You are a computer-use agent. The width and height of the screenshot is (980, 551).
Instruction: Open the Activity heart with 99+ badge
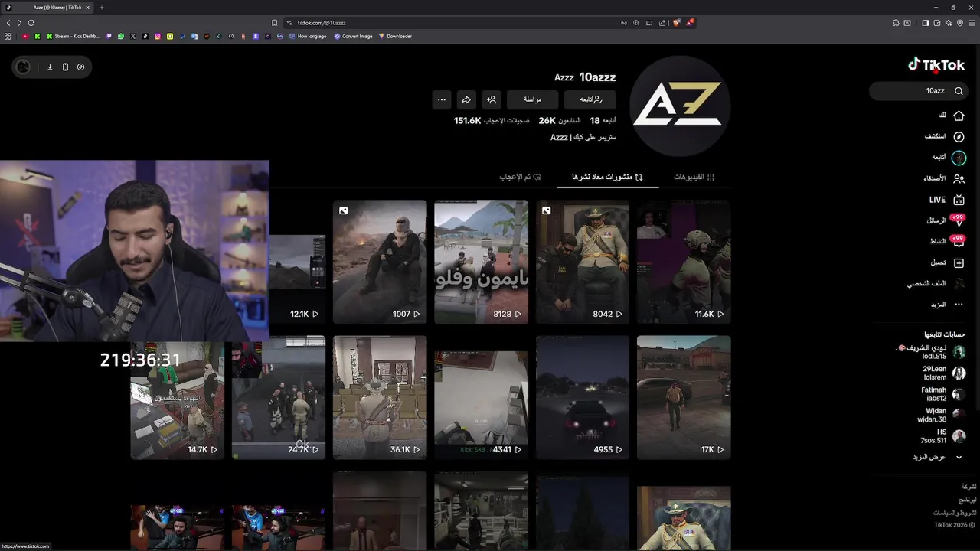(x=948, y=241)
